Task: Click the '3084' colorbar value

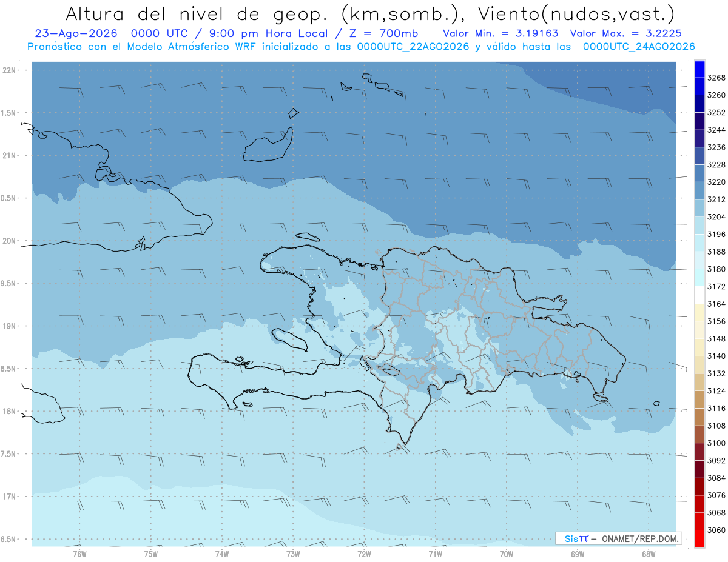Action: pos(716,478)
